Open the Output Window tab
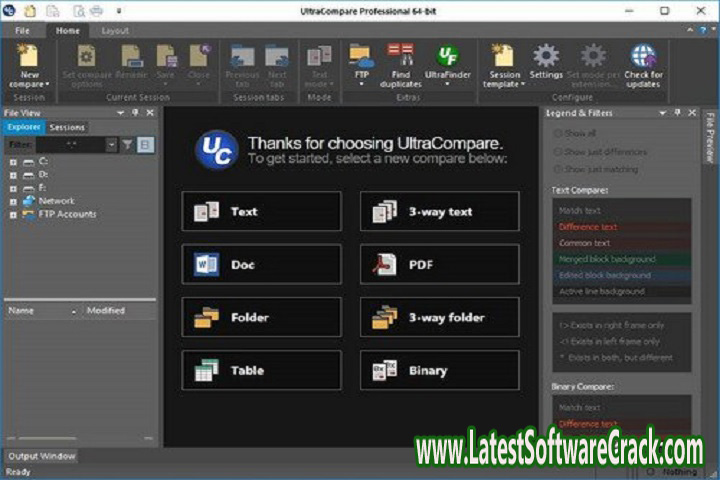The width and height of the screenshot is (720, 480). click(42, 456)
